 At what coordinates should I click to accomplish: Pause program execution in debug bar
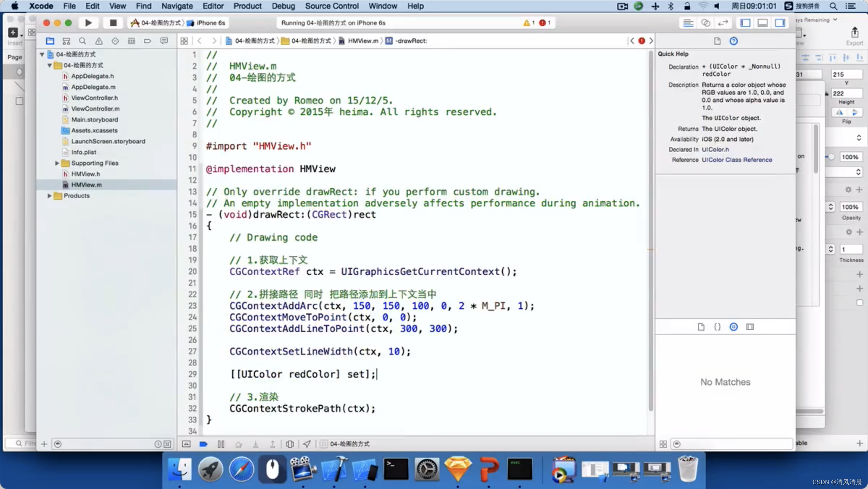[x=221, y=444]
